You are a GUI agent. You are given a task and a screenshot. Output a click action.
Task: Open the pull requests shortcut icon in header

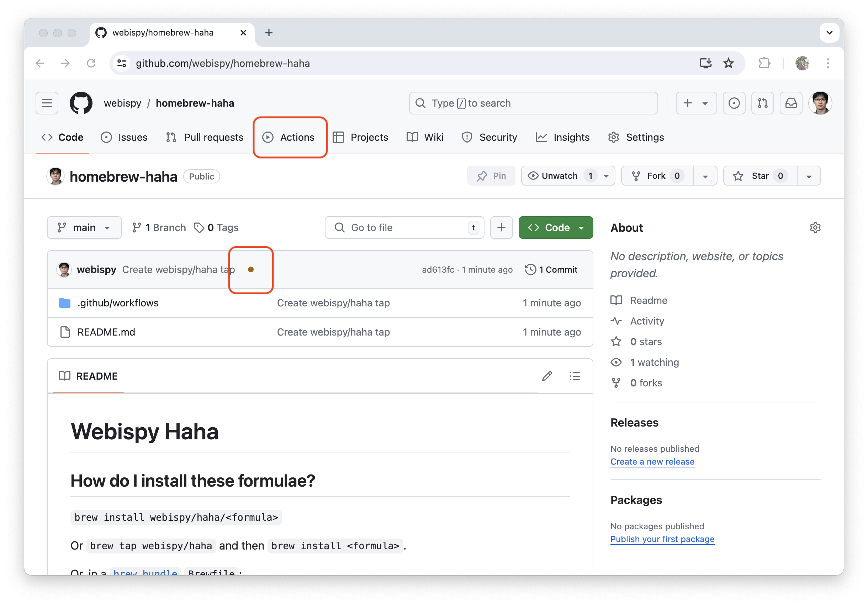[763, 103]
